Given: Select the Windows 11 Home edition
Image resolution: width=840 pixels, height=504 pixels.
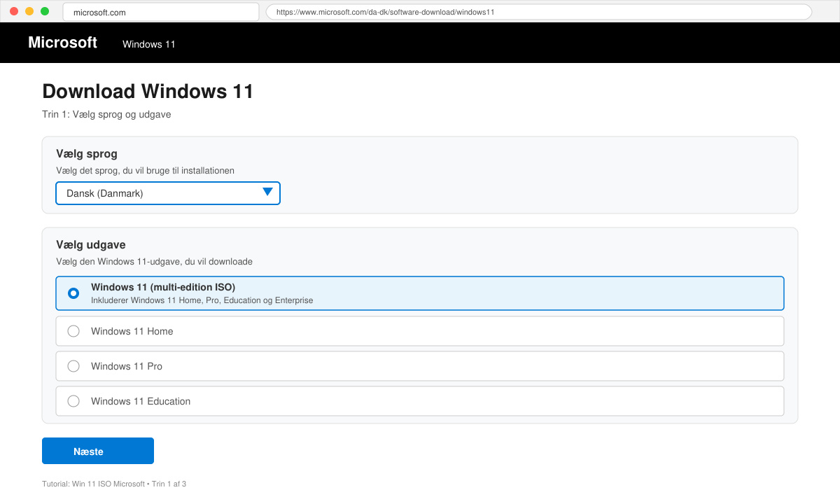Looking at the screenshot, I should pos(420,331).
